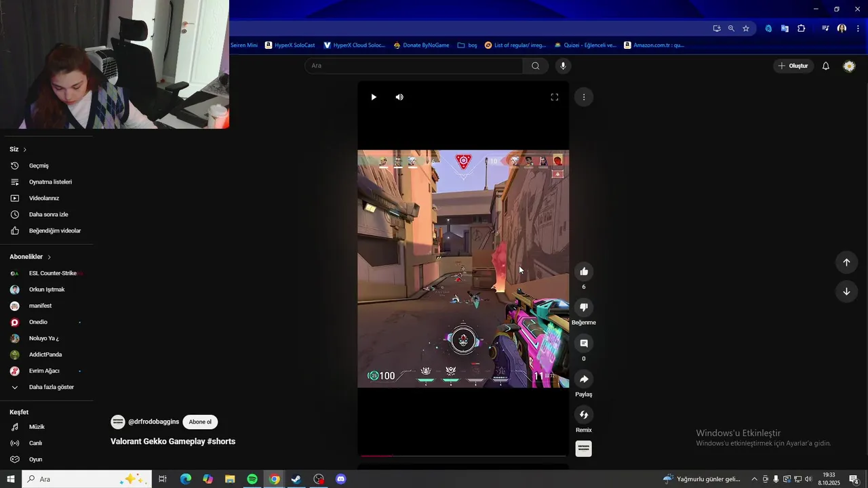Image resolution: width=868 pixels, height=488 pixels.
Task: Open List of regular/irreg bookmark
Action: [515, 45]
